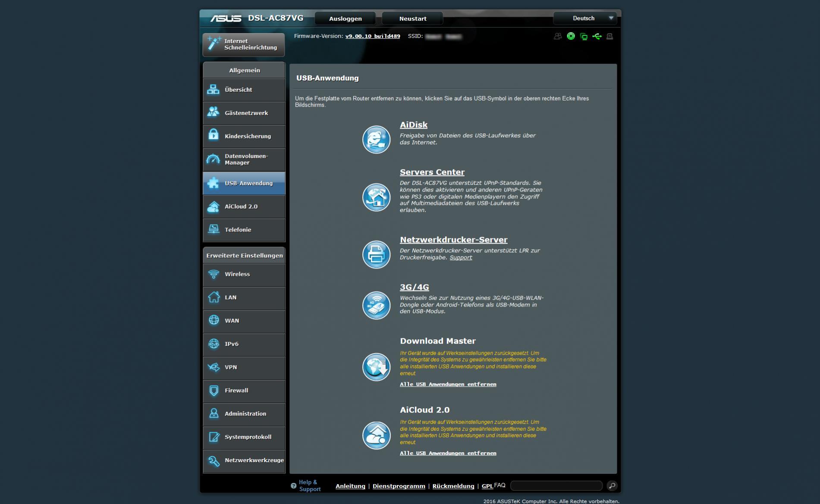The height and width of the screenshot is (504, 820).
Task: Select USB-Anwendung in sidebar
Action: coord(244,183)
